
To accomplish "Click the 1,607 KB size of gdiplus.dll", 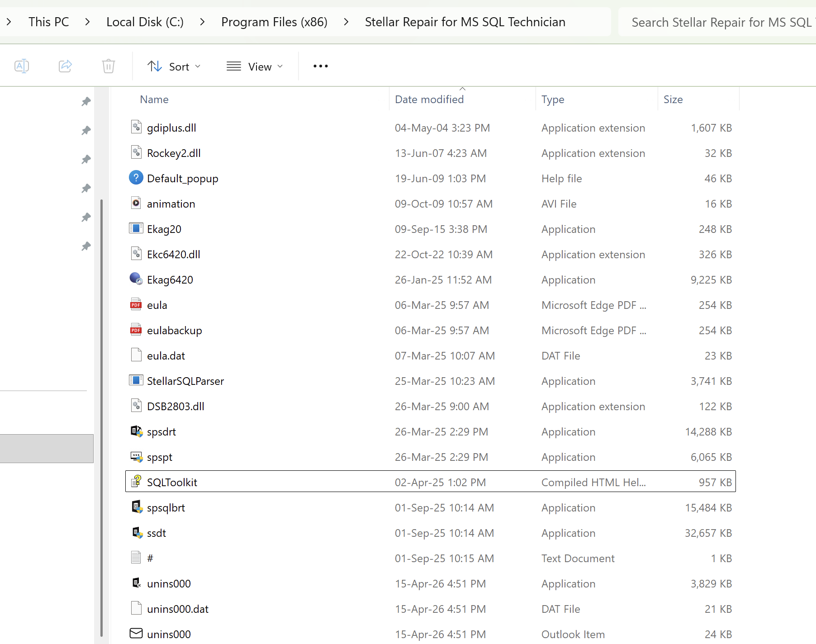I will [711, 128].
